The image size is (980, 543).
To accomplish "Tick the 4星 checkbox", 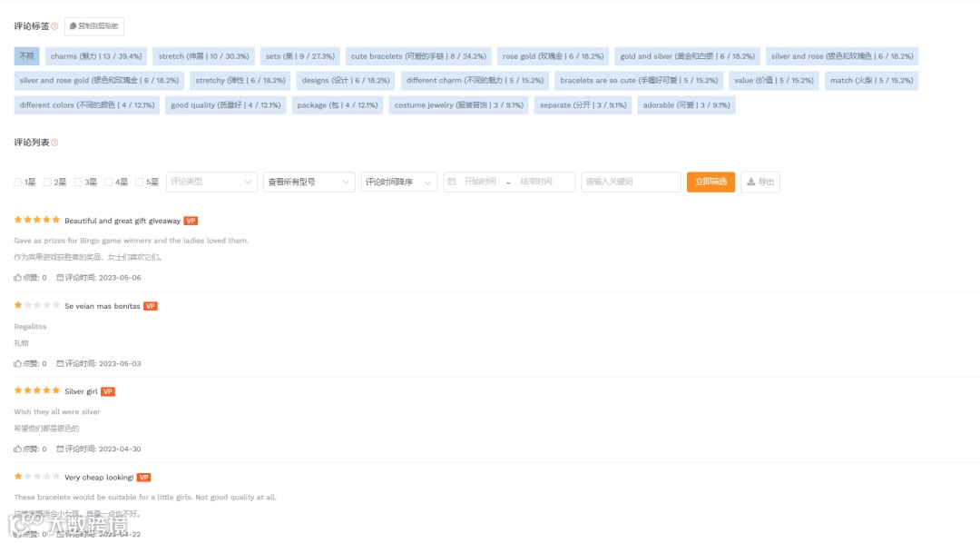I will 109,182.
